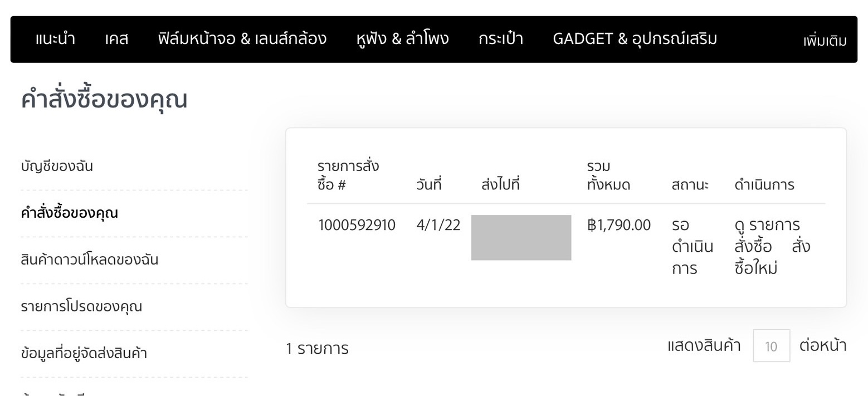Select ฟิล์มหน้าจอ & เลนส์กล้อง menu

(242, 39)
